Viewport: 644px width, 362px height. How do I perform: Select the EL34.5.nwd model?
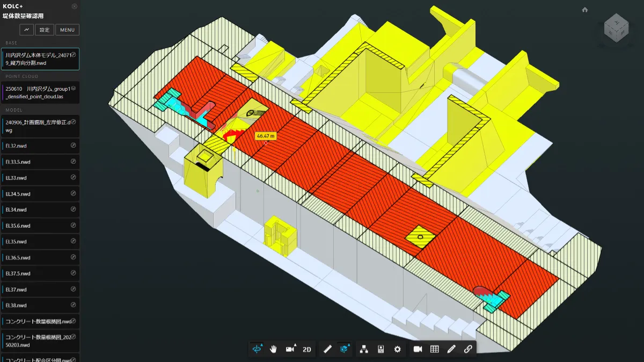tap(40, 194)
